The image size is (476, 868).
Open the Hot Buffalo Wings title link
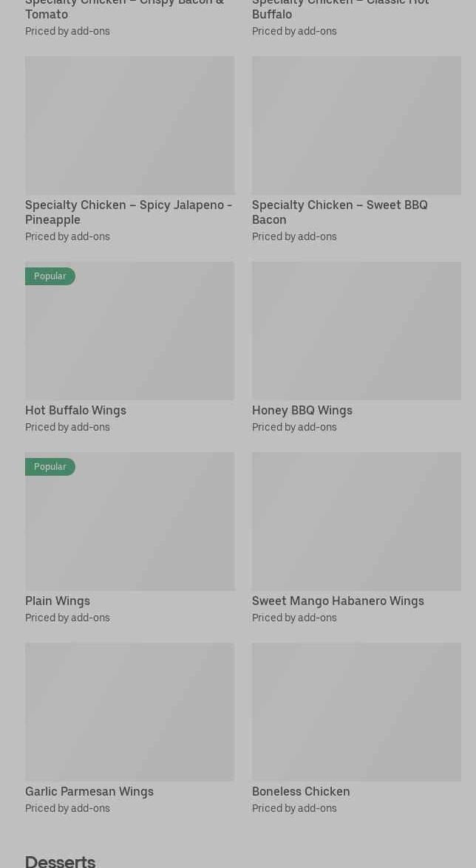75,410
